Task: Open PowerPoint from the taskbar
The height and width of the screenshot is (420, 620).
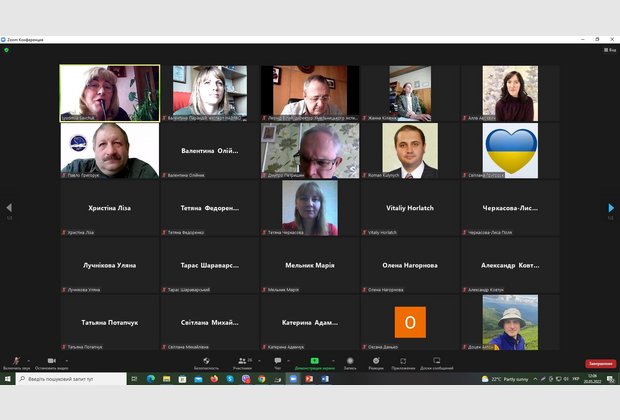Action: click(x=309, y=379)
